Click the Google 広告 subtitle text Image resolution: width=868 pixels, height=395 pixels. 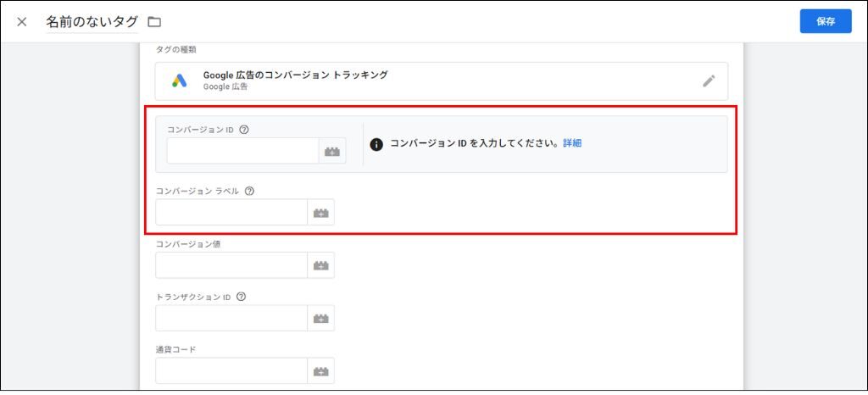[225, 86]
